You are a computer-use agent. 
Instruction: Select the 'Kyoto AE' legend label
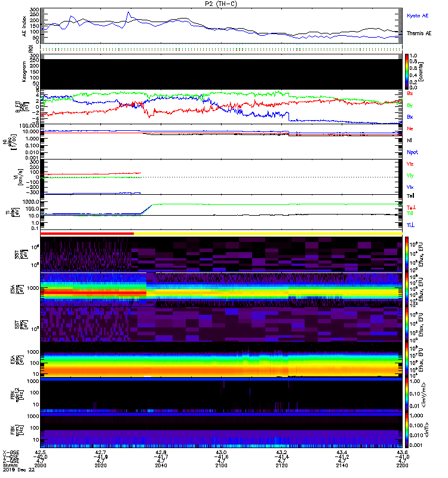point(418,16)
